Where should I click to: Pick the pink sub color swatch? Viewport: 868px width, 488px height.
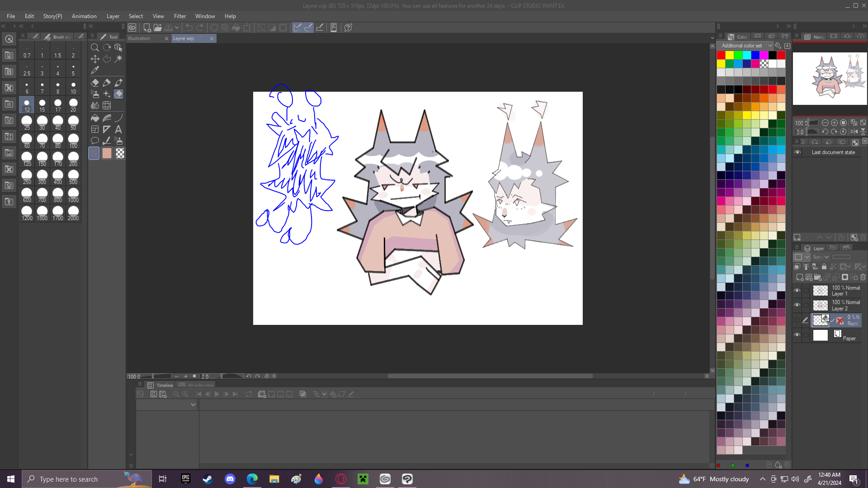(x=107, y=153)
